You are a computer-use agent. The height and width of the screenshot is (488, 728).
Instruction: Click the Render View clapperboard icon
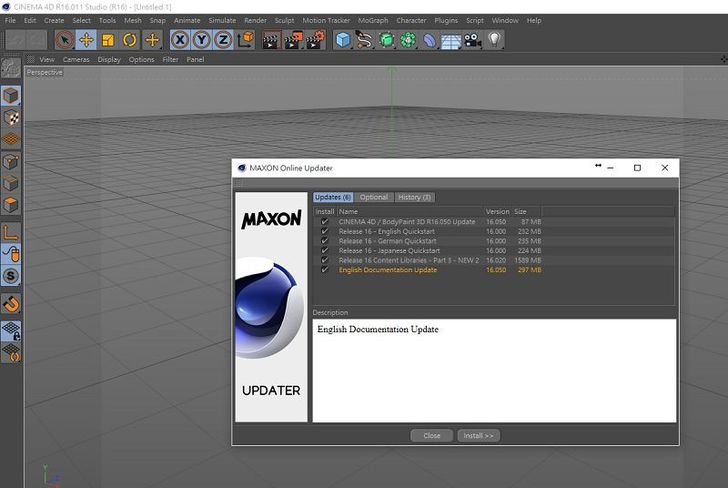[270, 40]
